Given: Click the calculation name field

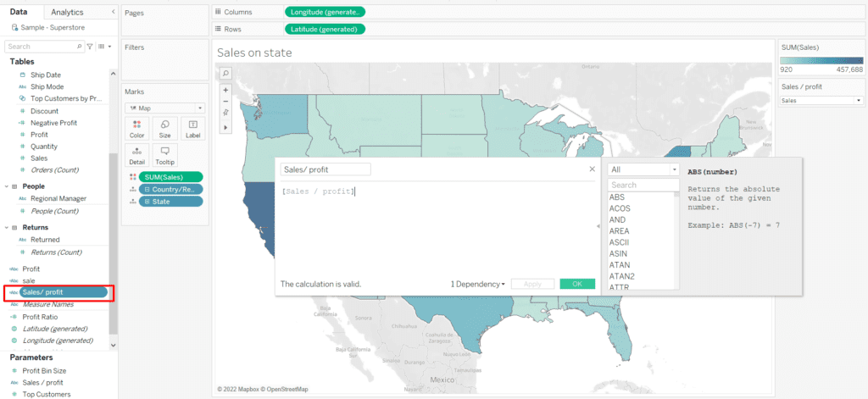Looking at the screenshot, I should click(x=325, y=170).
